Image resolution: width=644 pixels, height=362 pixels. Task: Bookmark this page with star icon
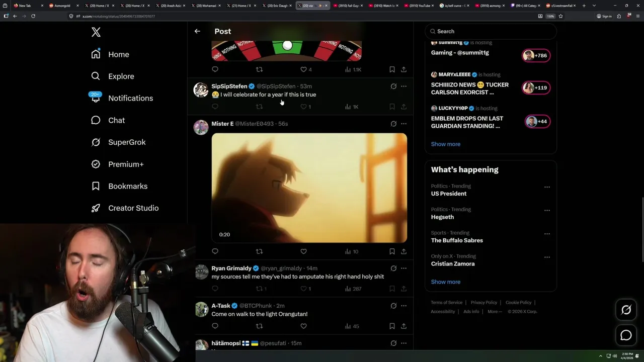point(560,16)
